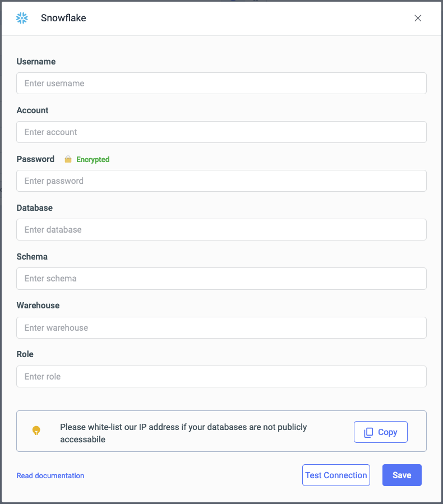Image resolution: width=443 pixels, height=504 pixels.
Task: Click the green Encrypted label
Action: pyautogui.click(x=93, y=159)
